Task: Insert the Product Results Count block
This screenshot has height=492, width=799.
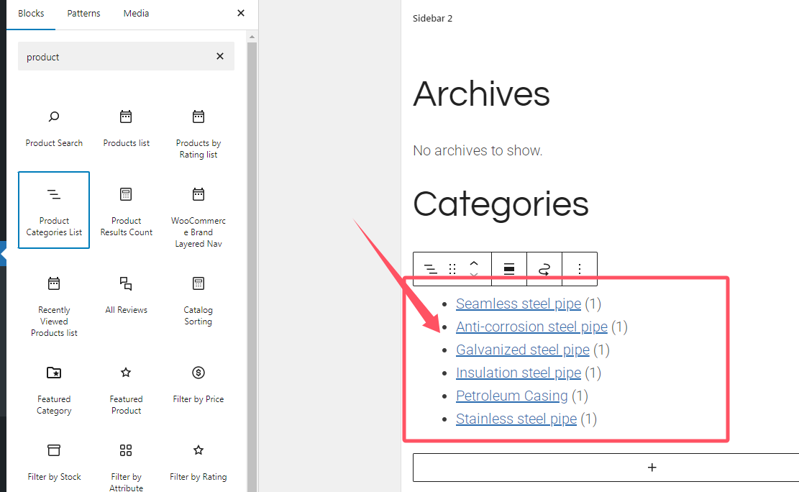Action: tap(126, 210)
